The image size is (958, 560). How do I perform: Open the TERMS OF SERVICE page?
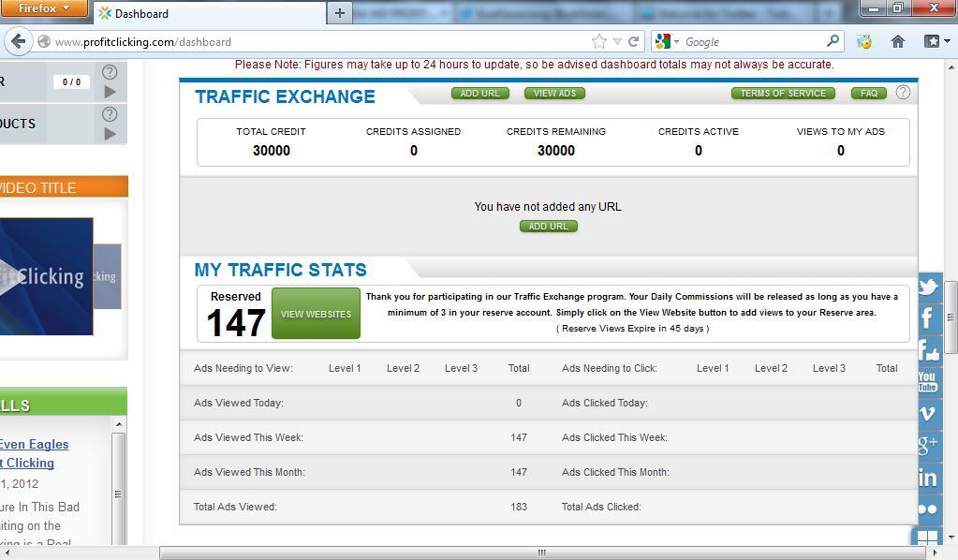(783, 94)
